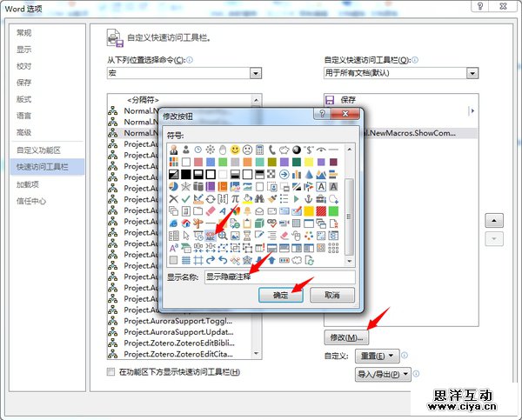522x420 pixels.
Task: Click the 修改(M)... button
Action: (346, 337)
